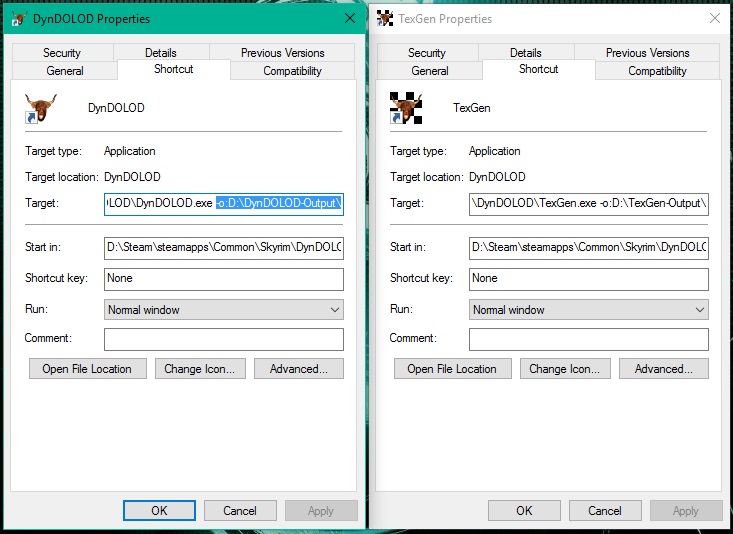The width and height of the screenshot is (733, 534).
Task: Cancel the TexGen Properties dialog
Action: tap(605, 511)
